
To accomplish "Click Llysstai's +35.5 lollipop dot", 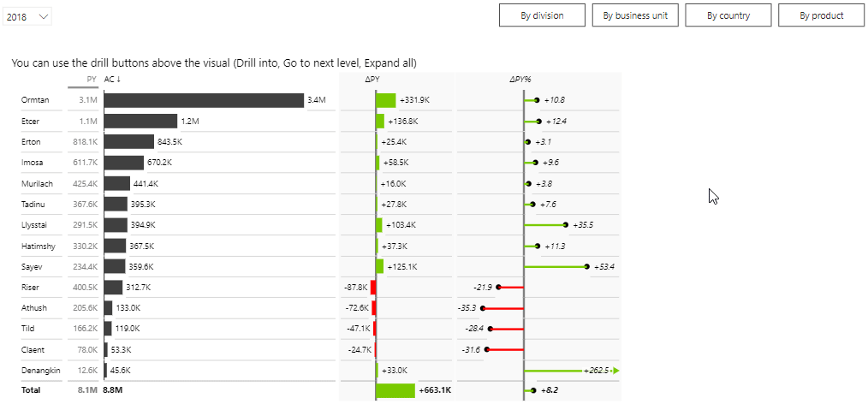I will (x=567, y=225).
